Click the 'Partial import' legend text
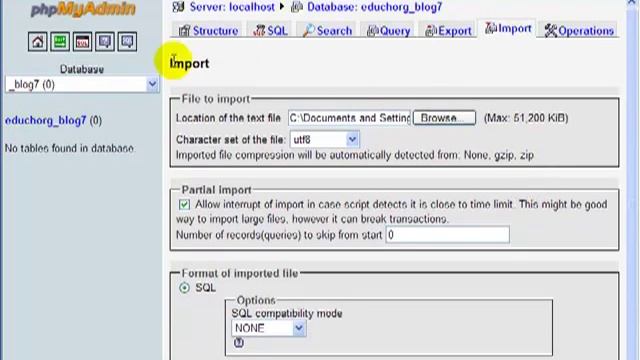 (216, 190)
